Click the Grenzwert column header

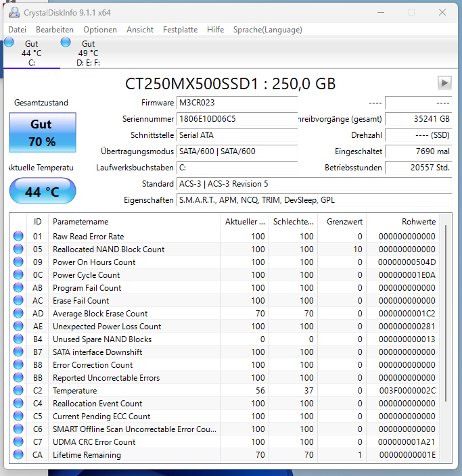pos(342,222)
